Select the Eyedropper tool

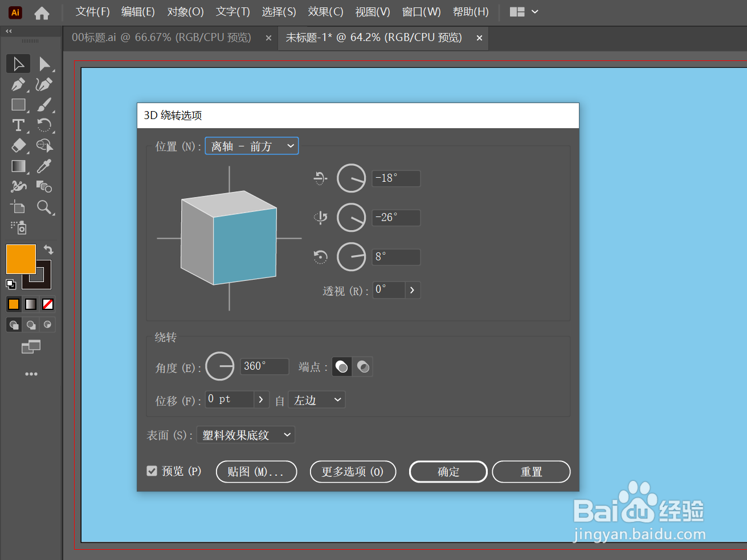[44, 166]
